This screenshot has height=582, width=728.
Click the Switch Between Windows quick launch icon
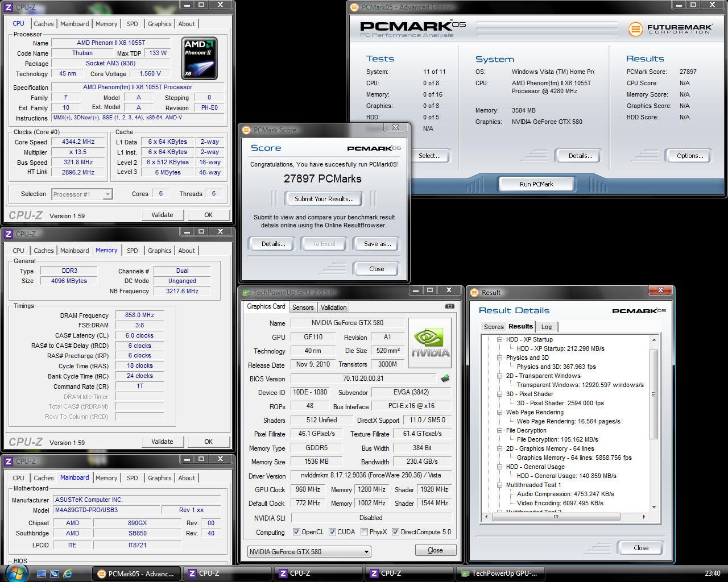55,573
